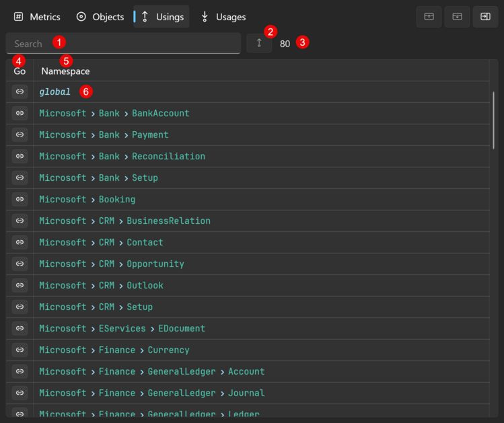Click the link icon for Microsoft Finance Currency
The image size is (504, 423).
coord(20,350)
